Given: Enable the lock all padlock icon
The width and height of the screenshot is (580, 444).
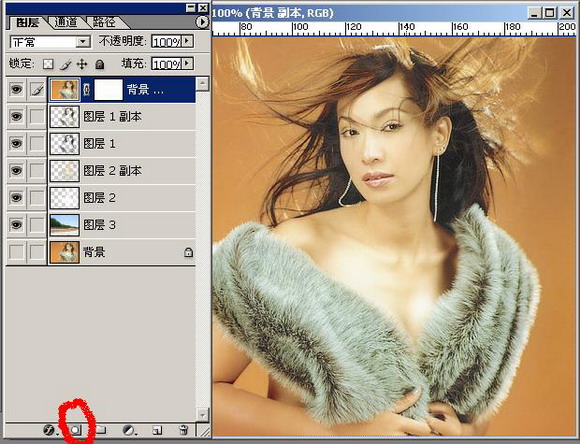Looking at the screenshot, I should coord(99,64).
